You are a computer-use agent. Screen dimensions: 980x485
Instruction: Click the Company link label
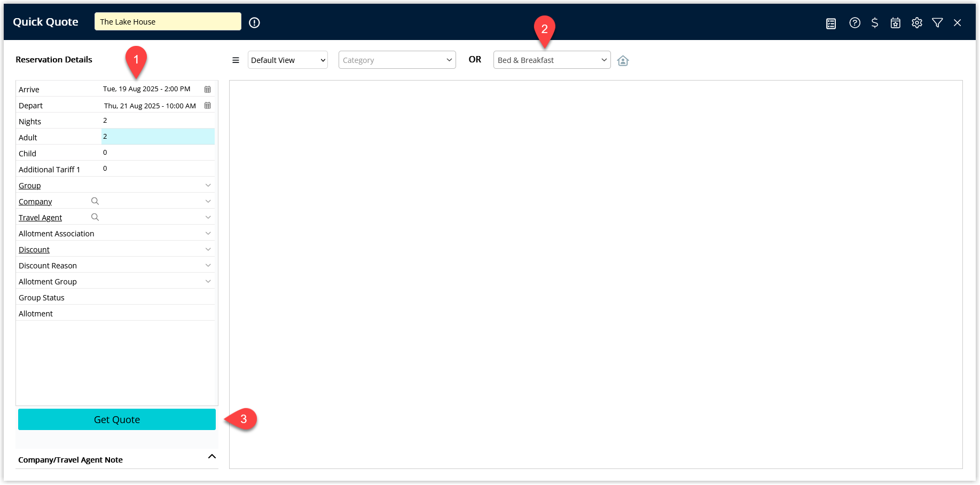click(35, 202)
